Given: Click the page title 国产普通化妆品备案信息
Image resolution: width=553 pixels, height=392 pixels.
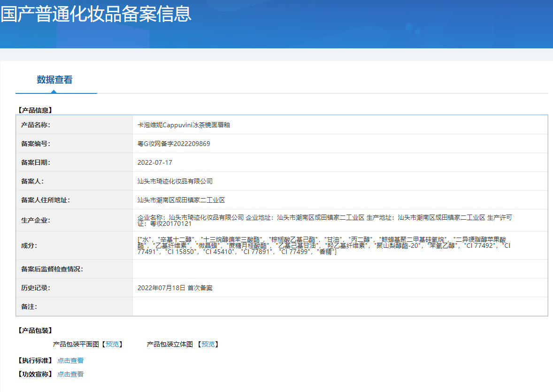Looking at the screenshot, I should coord(96,14).
